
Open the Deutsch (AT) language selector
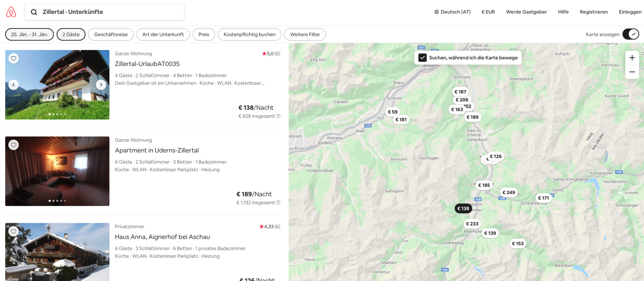tap(452, 12)
